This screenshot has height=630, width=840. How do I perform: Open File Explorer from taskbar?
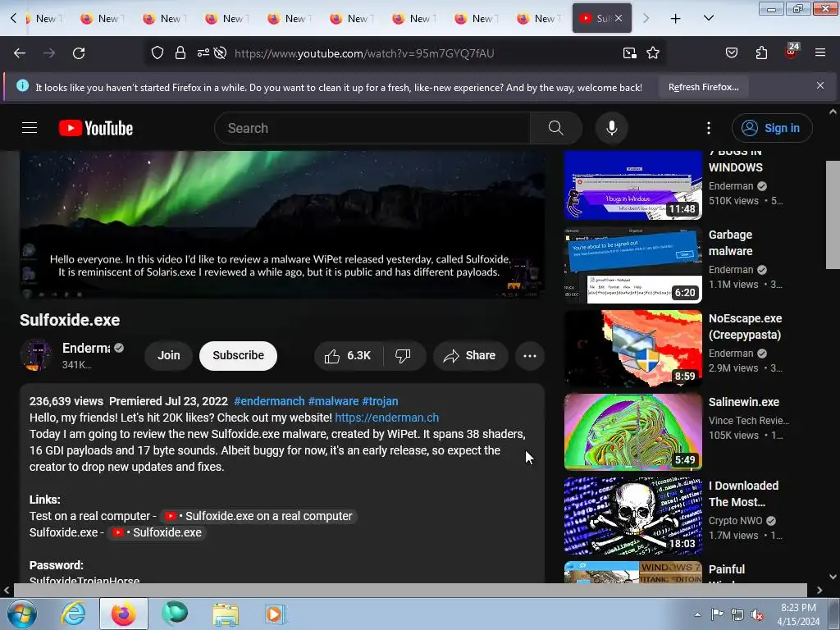pos(226,614)
